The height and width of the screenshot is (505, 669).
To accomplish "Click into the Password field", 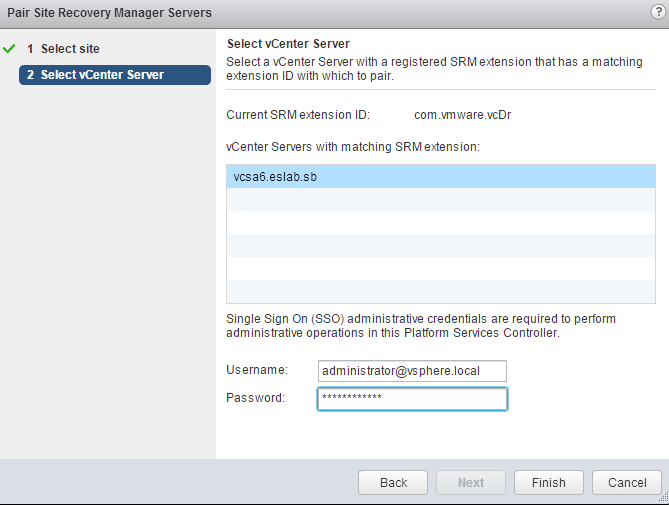I will click(411, 398).
